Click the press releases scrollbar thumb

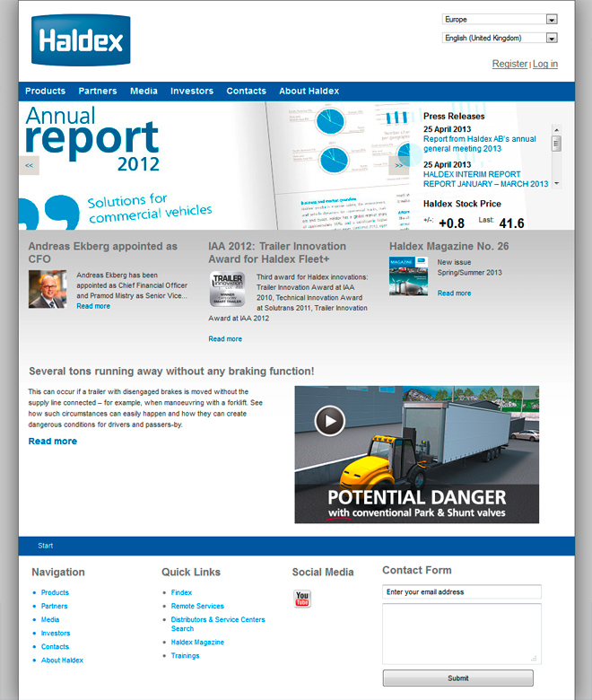pyautogui.click(x=556, y=144)
